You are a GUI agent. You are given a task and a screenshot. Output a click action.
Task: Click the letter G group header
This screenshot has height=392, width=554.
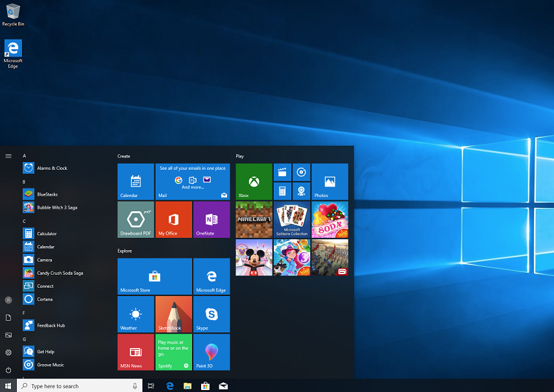[25, 339]
